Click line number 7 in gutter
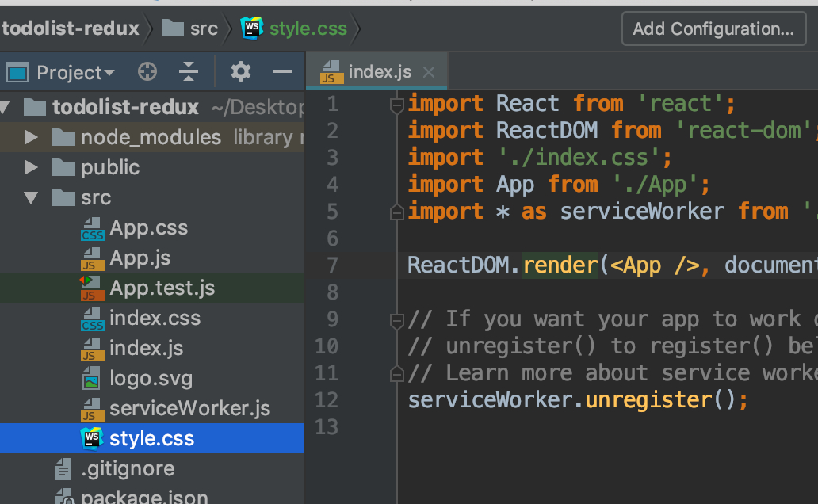Image resolution: width=818 pixels, height=504 pixels. click(332, 265)
